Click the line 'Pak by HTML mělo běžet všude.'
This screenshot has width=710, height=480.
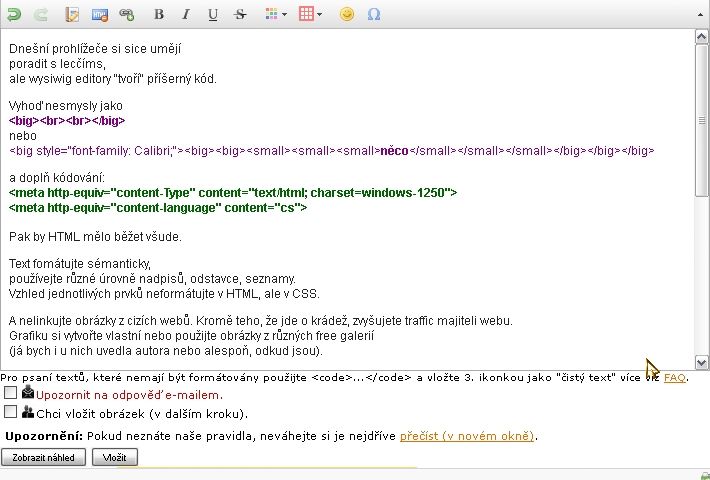(95, 237)
